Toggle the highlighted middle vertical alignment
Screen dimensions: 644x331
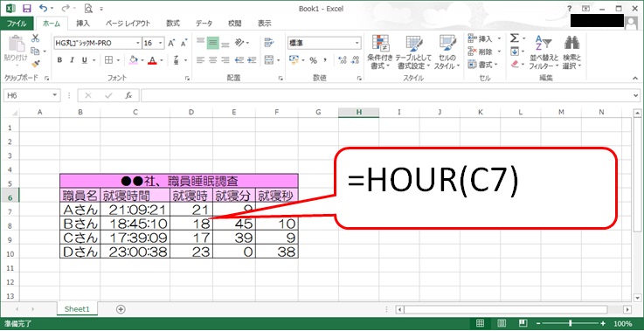pyautogui.click(x=212, y=42)
